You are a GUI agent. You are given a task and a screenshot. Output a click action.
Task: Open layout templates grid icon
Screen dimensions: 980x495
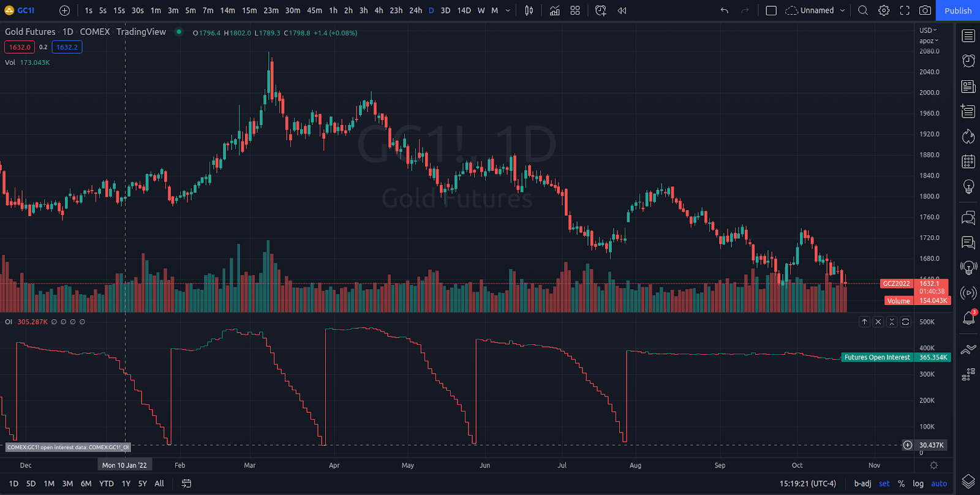click(x=575, y=10)
